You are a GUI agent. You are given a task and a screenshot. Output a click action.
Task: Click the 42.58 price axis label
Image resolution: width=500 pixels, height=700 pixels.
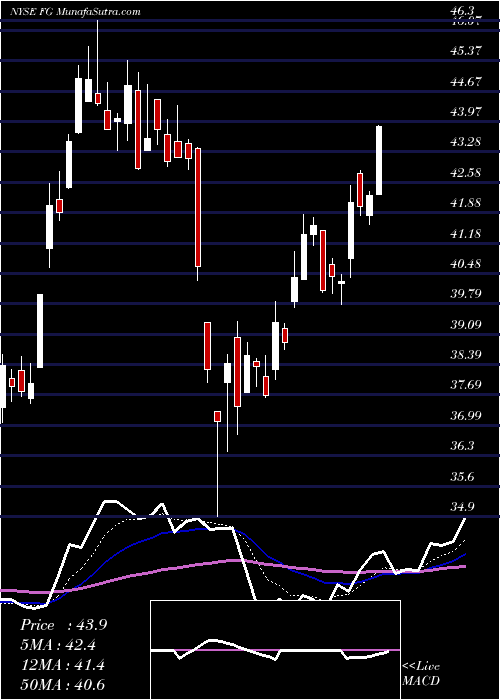click(x=466, y=172)
